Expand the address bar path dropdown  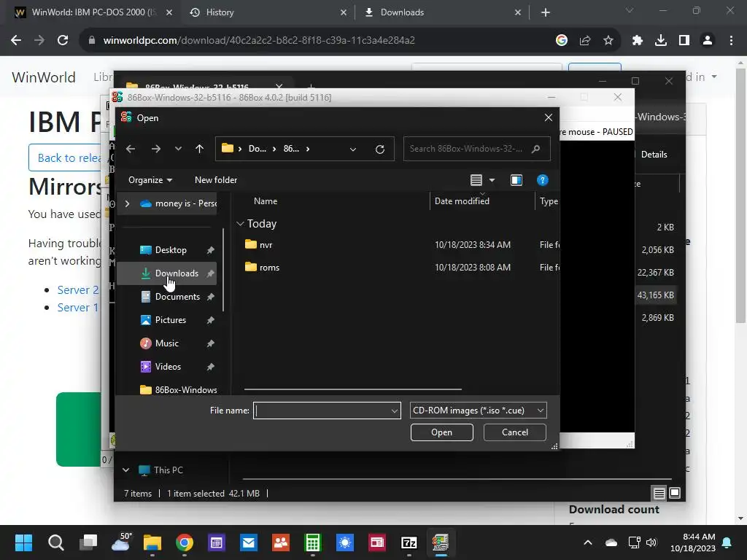353,149
